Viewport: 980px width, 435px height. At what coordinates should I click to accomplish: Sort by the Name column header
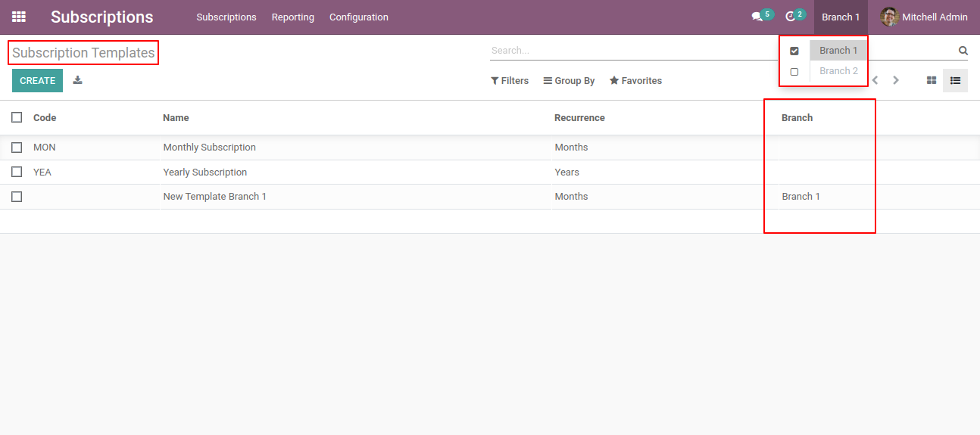coord(176,117)
